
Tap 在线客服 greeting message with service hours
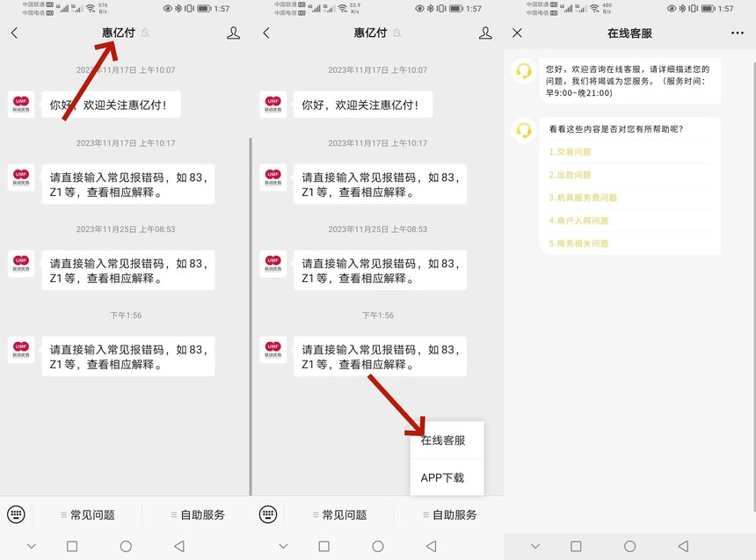point(629,81)
